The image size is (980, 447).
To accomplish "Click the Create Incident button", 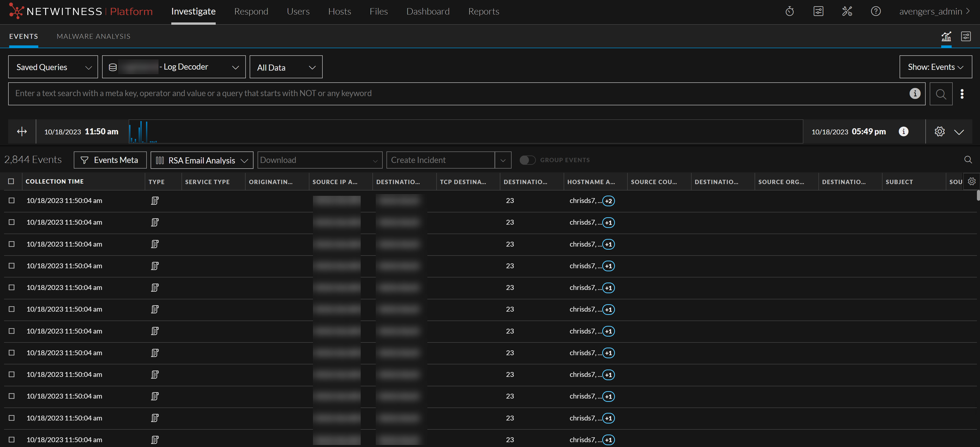I will [440, 160].
